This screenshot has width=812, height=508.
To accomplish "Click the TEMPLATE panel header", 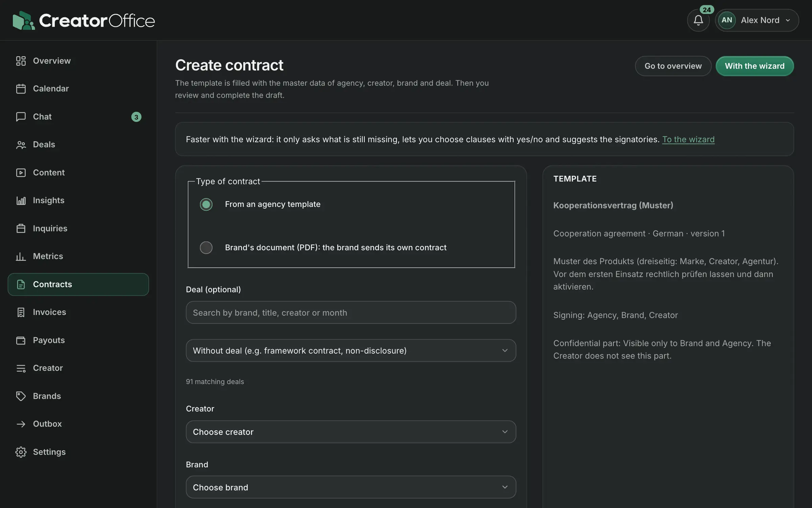I will (575, 179).
